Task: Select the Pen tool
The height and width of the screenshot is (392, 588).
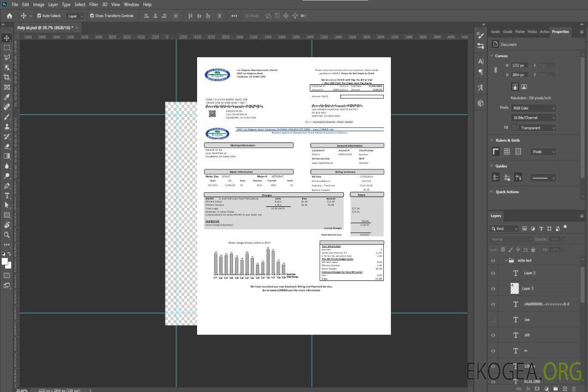Action: 7,186
